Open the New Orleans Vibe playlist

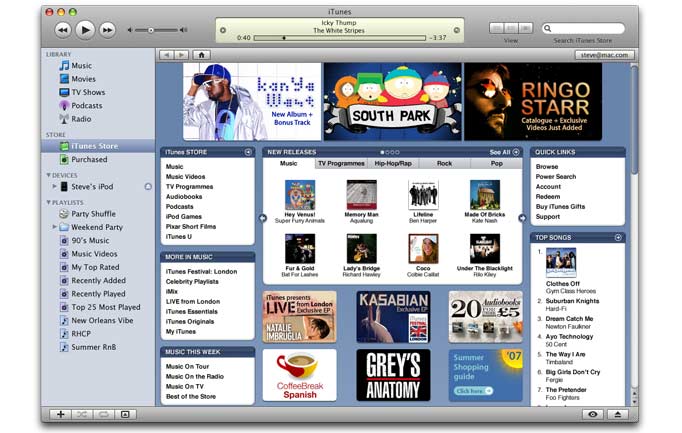[102, 320]
